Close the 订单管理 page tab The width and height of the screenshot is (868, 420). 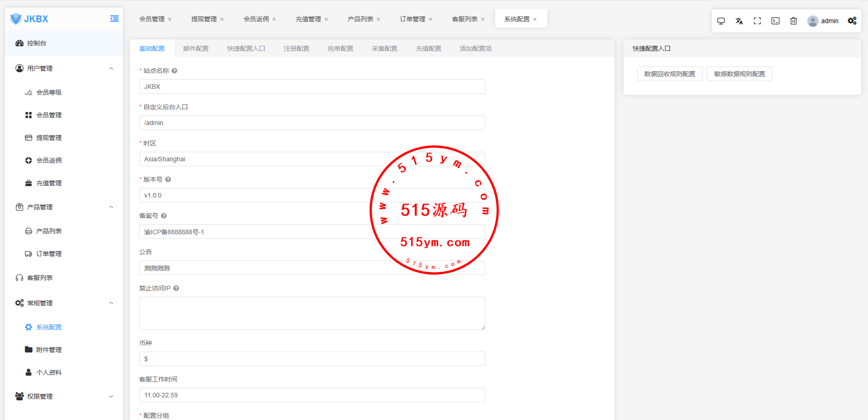pyautogui.click(x=431, y=19)
